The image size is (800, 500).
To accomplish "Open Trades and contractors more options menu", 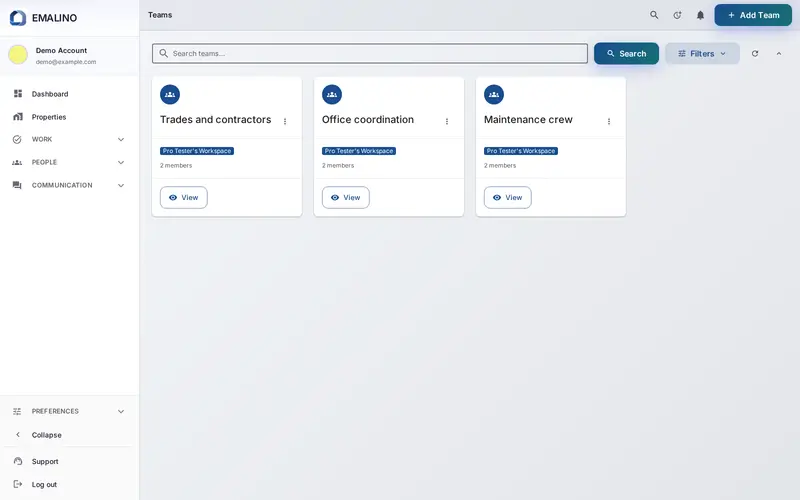I will (x=285, y=121).
